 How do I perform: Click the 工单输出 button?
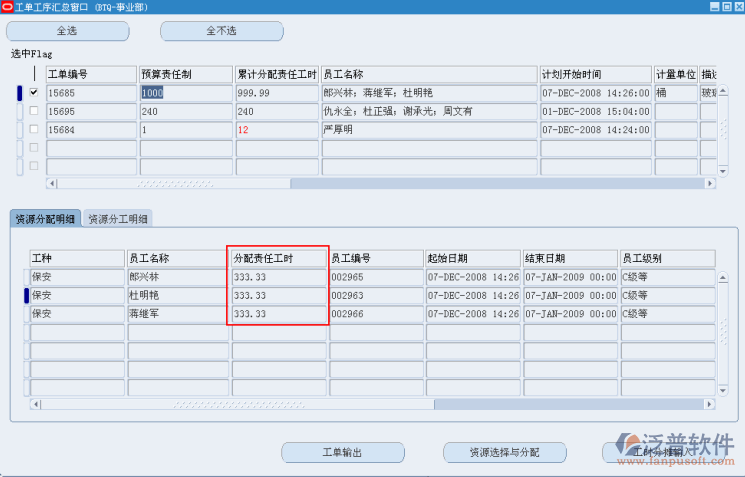pos(343,452)
